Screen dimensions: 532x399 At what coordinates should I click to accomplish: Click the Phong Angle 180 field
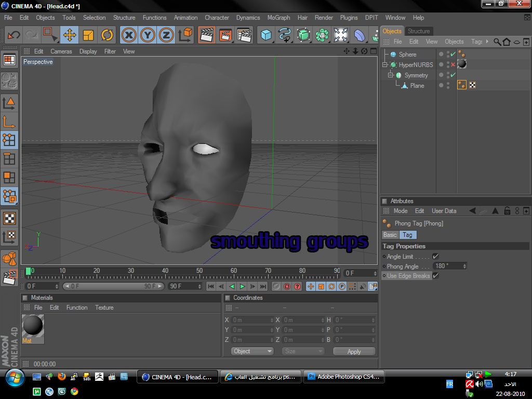(x=447, y=266)
